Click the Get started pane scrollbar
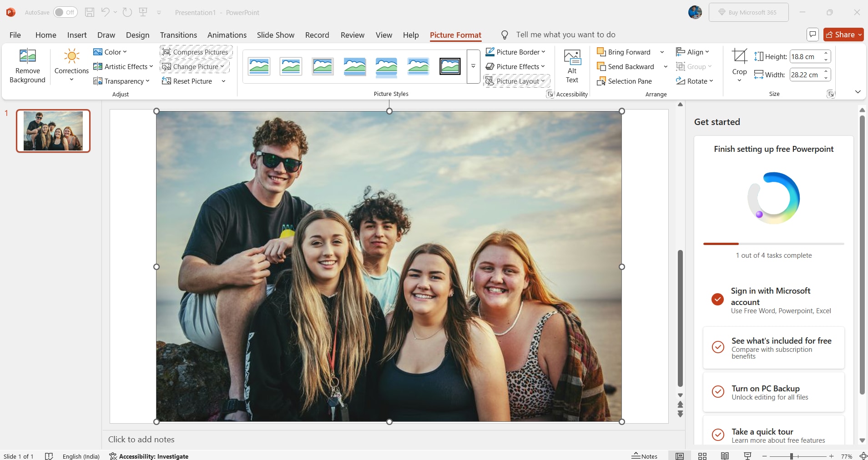 pos(862,255)
